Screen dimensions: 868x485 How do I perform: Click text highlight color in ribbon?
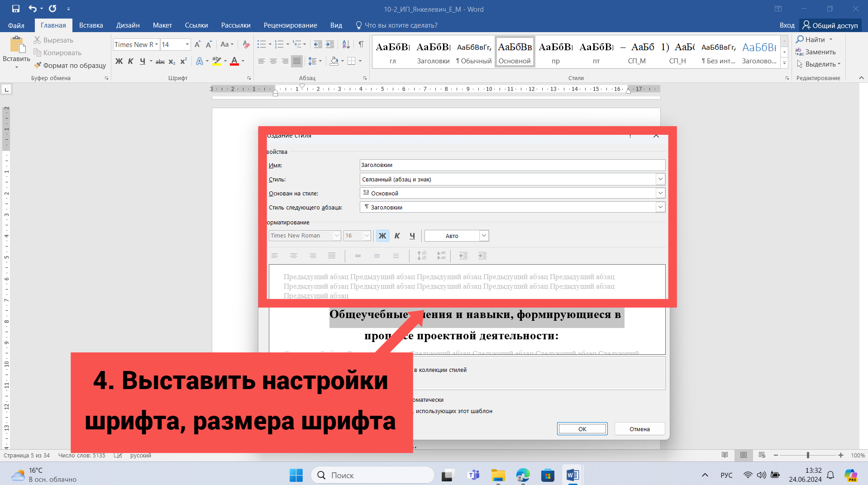pyautogui.click(x=217, y=61)
